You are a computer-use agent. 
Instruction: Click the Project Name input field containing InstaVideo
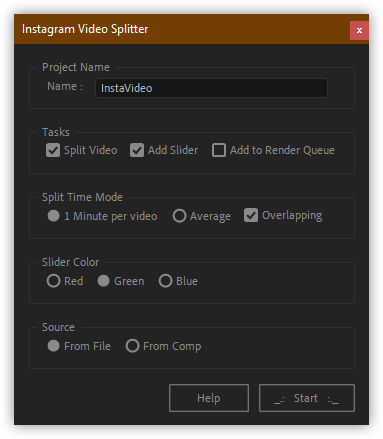coord(211,88)
